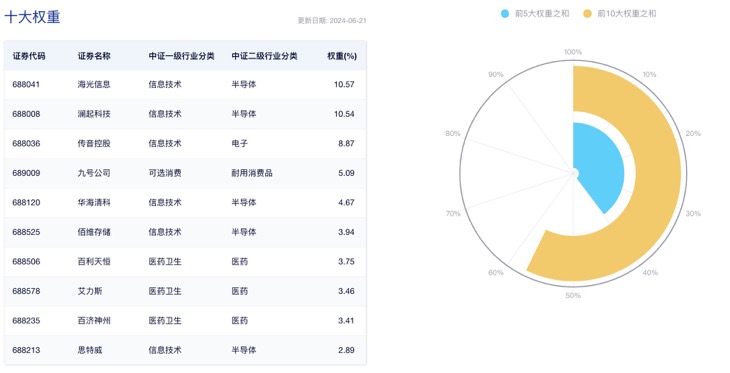This screenshot has width=730, height=373.
Task: Click the 证券代码 column header
Action: tap(29, 56)
